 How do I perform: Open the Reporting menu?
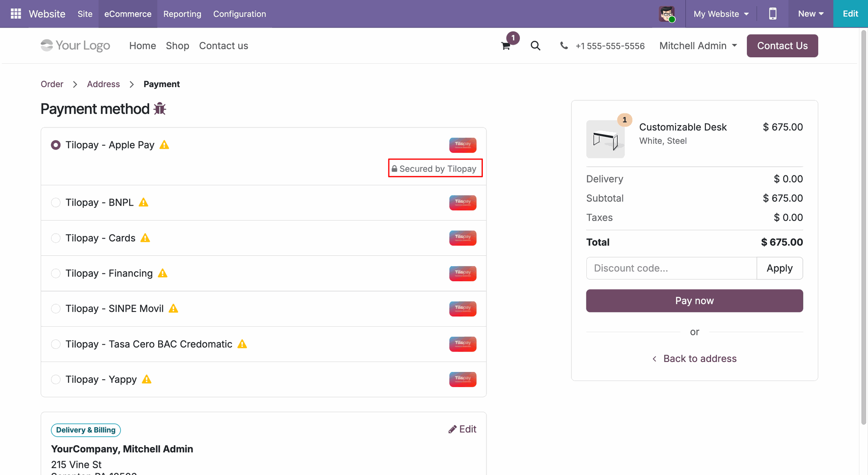click(x=182, y=14)
